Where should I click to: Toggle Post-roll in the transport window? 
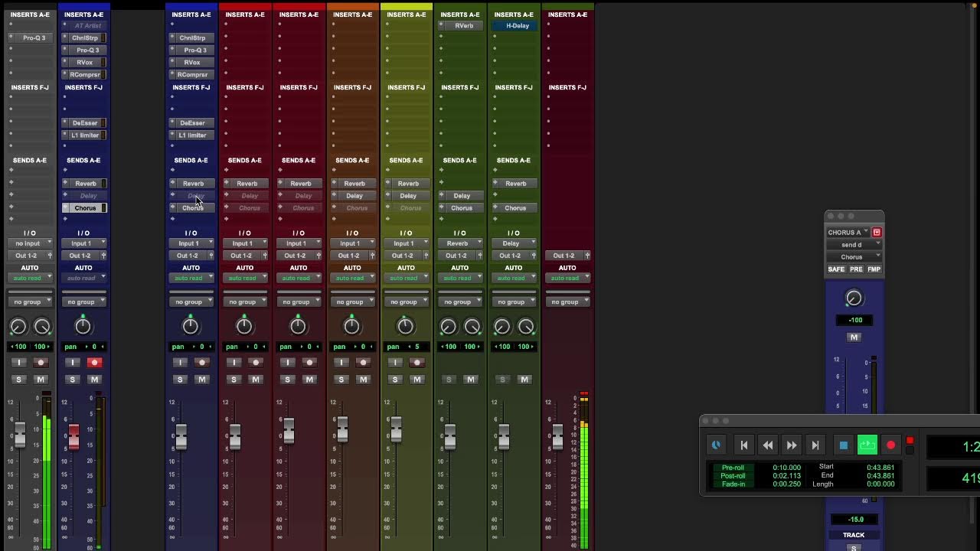point(733,476)
